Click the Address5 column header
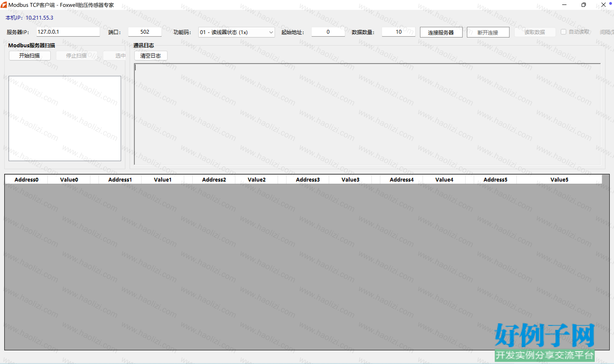This screenshot has width=614, height=364. click(x=495, y=179)
